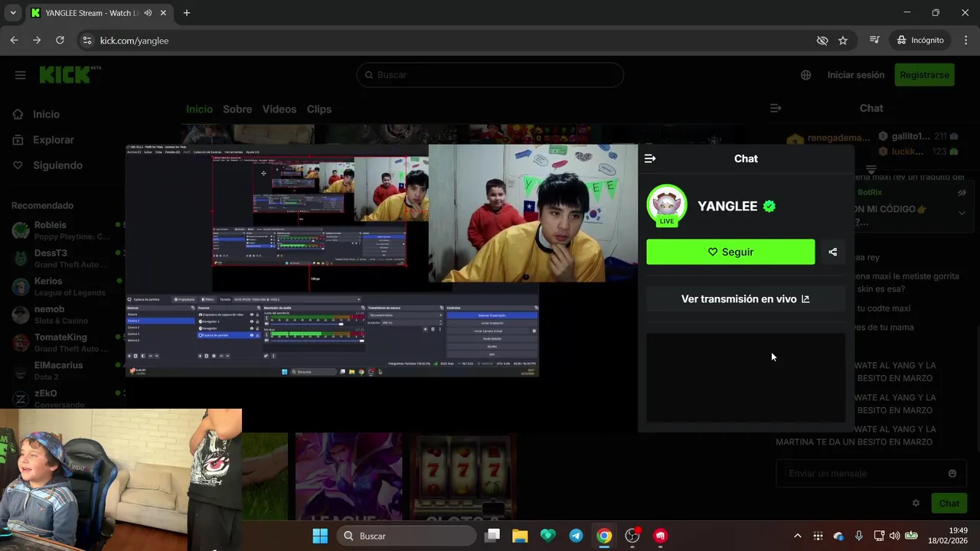Image resolution: width=980 pixels, height=551 pixels.
Task: Open the tab search dropdown arrow
Action: pos(13,13)
